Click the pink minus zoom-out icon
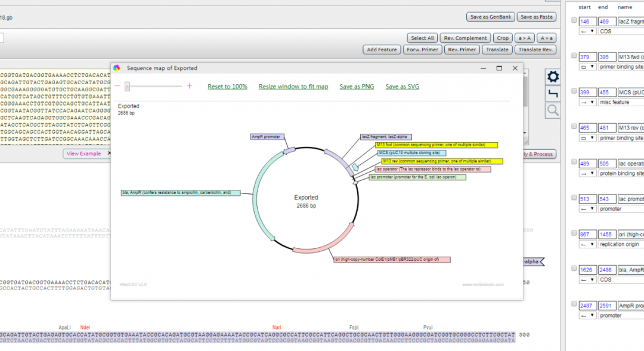This screenshot has height=351, width=644. (118, 86)
